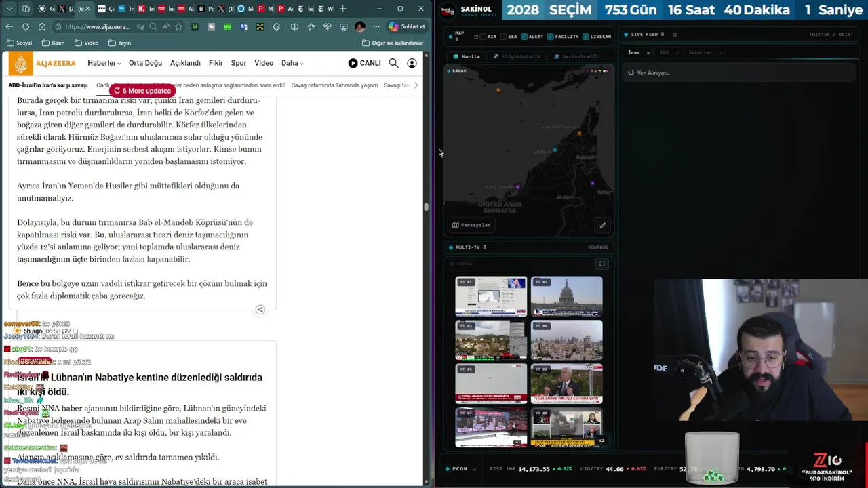Toggle browser split screen icon

(294, 26)
